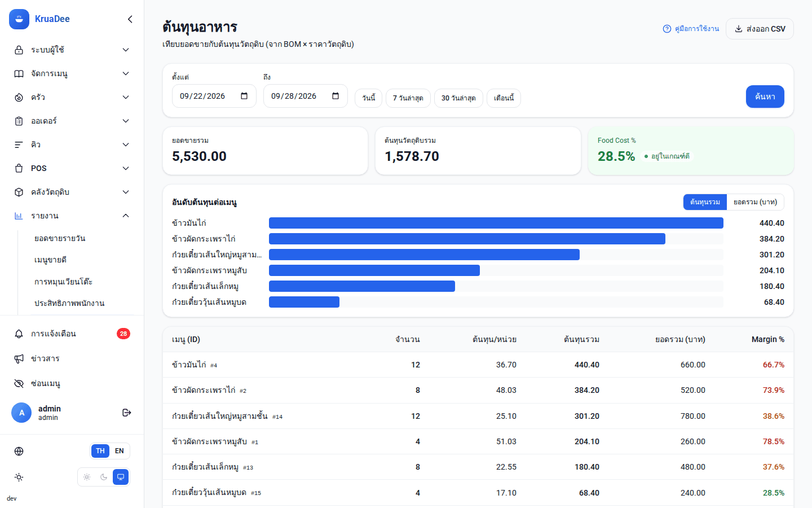Click the hidden-eye icon for ซ่อนเมนู
The width and height of the screenshot is (812, 508).
19,383
